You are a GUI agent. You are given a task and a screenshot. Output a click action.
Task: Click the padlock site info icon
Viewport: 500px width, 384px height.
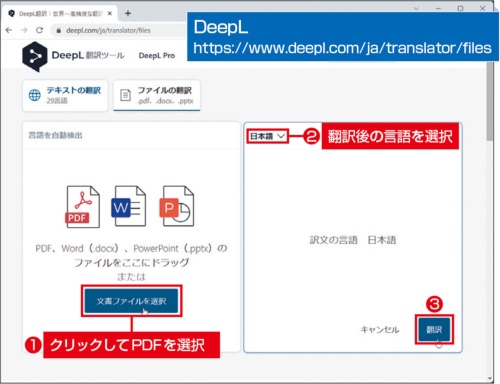coord(59,31)
